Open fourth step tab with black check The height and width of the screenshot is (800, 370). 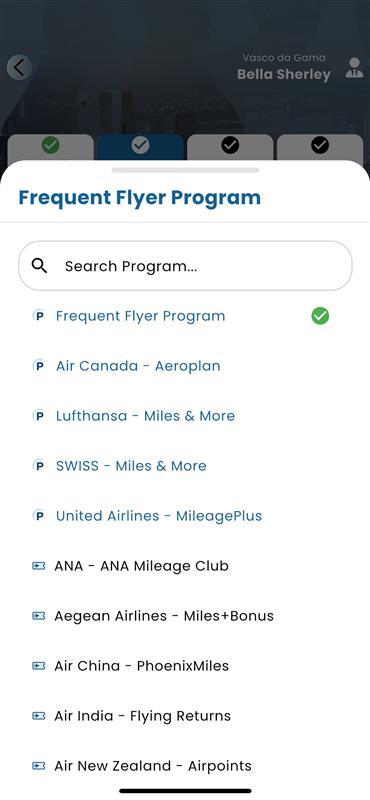pos(320,148)
